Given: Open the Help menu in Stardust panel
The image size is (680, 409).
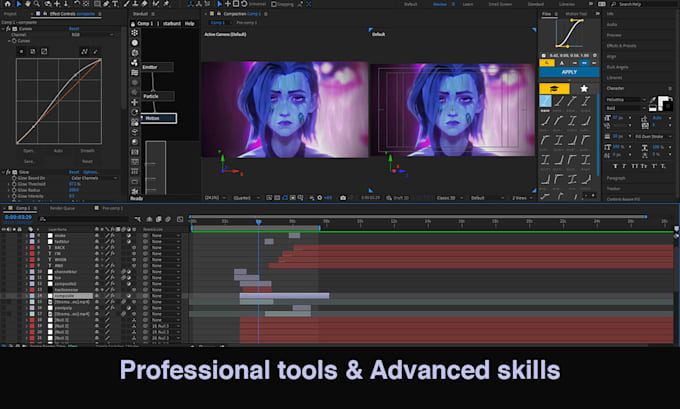Looking at the screenshot, I should [190, 23].
